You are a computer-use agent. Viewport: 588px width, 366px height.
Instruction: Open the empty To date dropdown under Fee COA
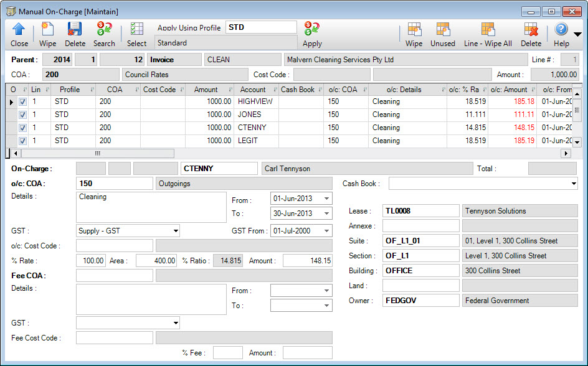[x=326, y=306]
